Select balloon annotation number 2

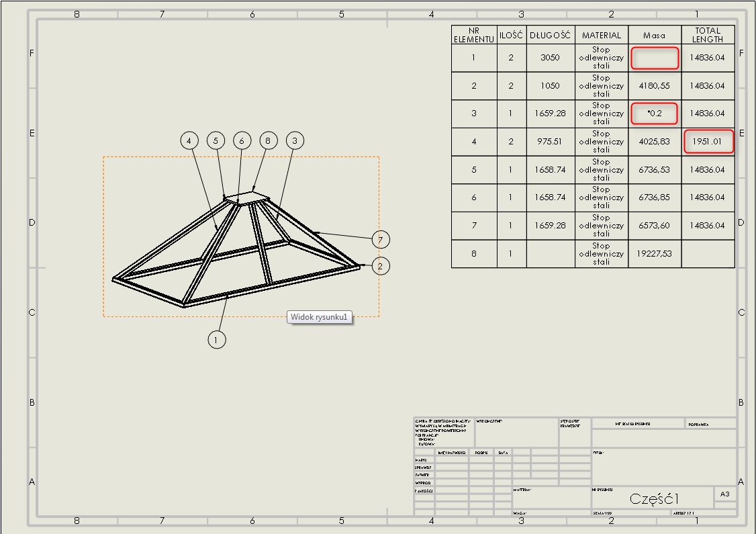pyautogui.click(x=381, y=267)
